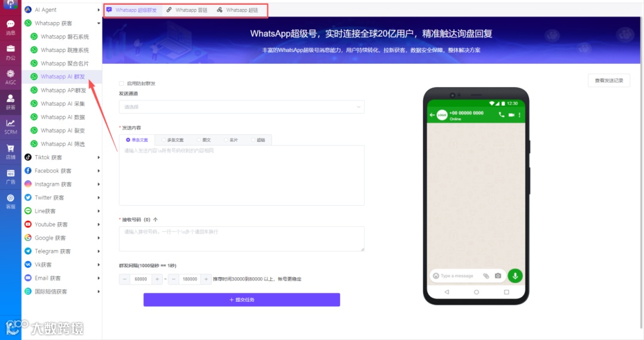Click phone preview voice call icon
The image size is (644, 340).
point(501,115)
